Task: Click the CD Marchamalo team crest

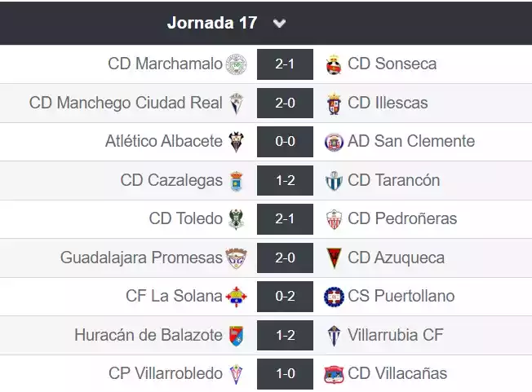Action: pyautogui.click(x=236, y=64)
